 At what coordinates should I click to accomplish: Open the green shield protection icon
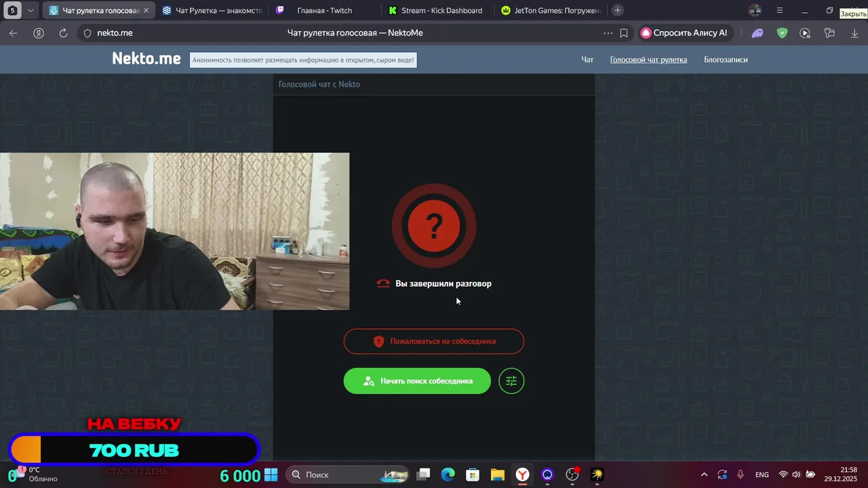pyautogui.click(x=782, y=33)
